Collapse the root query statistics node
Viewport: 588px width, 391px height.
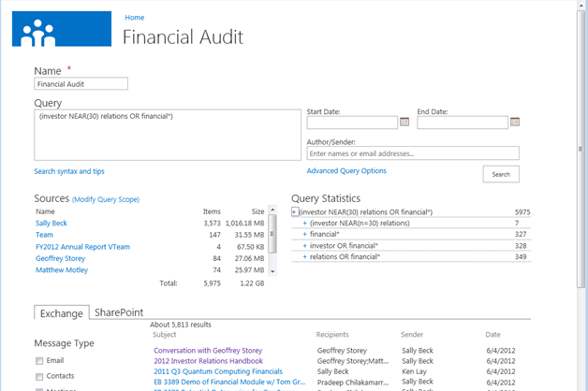click(295, 212)
